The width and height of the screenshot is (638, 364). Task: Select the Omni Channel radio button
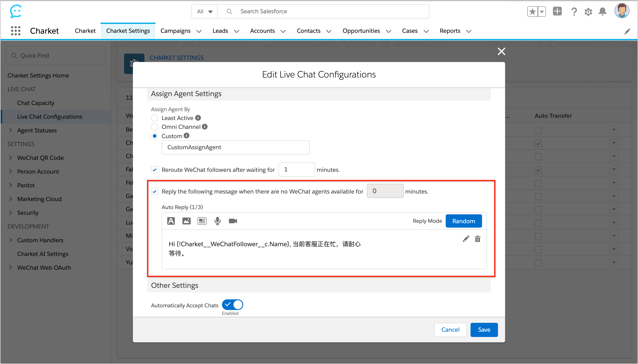(155, 127)
